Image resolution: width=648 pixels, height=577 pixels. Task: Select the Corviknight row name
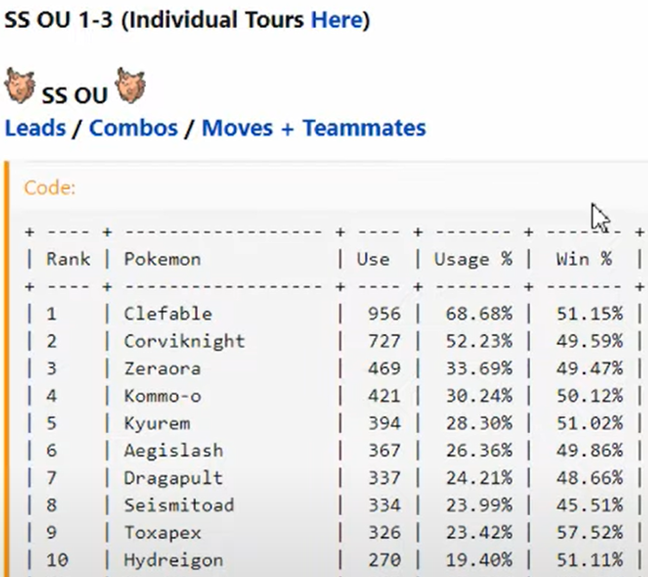[185, 341]
